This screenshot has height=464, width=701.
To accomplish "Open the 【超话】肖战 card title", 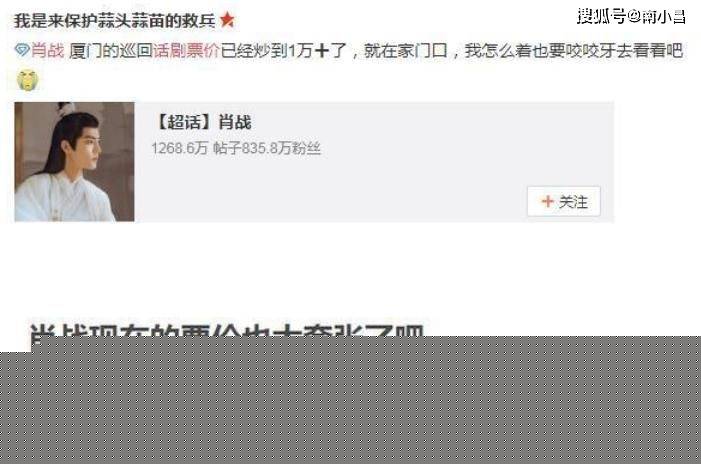I will click(202, 122).
